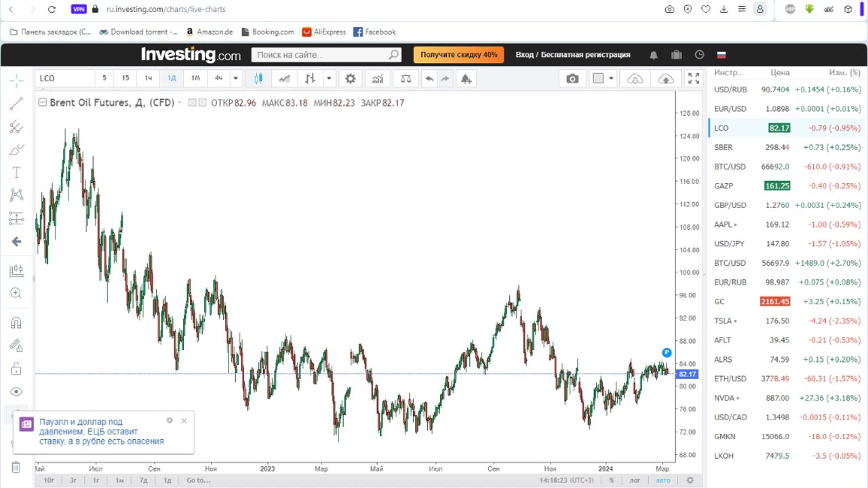Viewport: 868px width, 488px height.
Task: Open the Go to... date option
Action: pos(199,481)
